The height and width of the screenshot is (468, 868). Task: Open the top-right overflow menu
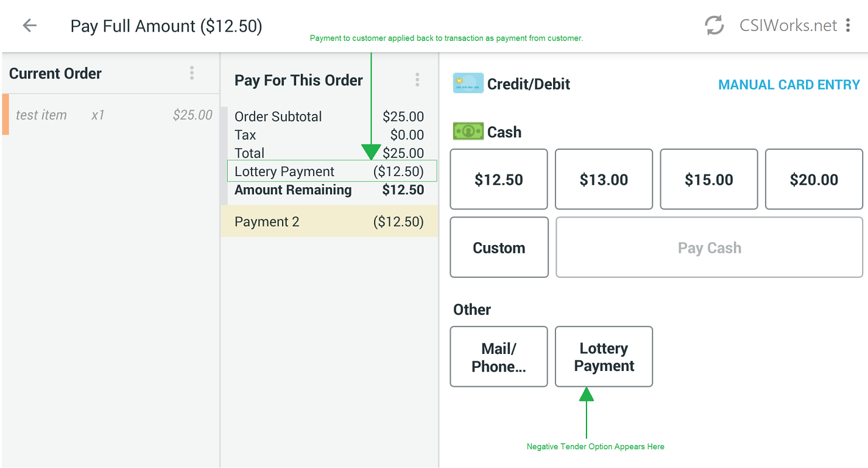click(x=848, y=26)
